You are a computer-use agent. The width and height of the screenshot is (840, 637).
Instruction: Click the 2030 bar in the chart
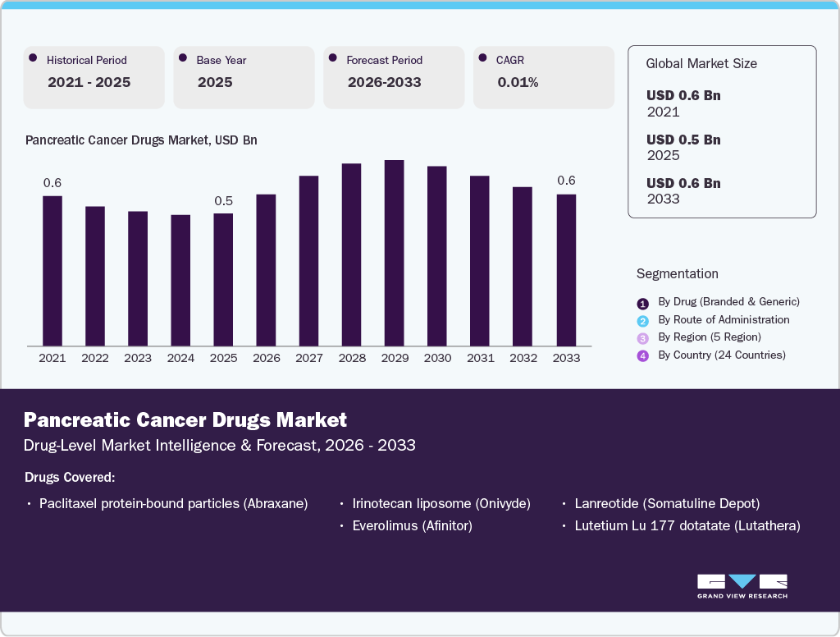(x=437, y=256)
